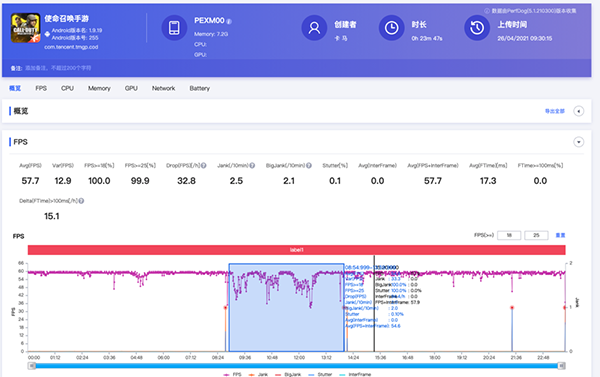The image size is (600, 377).
Task: Click the duration clock icon
Action: click(x=391, y=28)
